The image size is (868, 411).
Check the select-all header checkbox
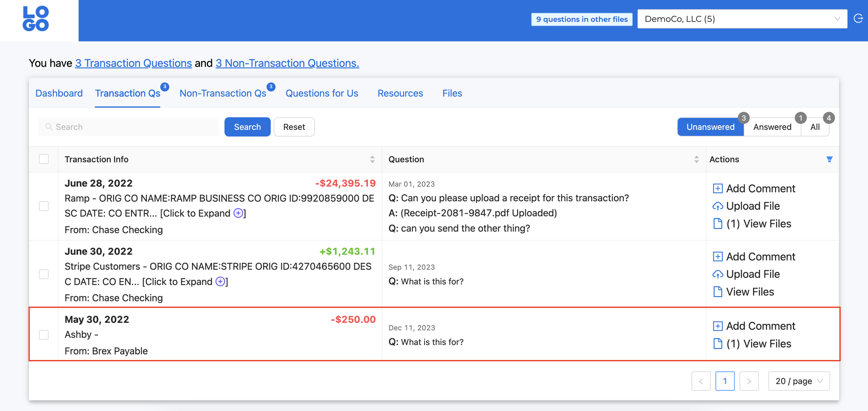pos(44,159)
